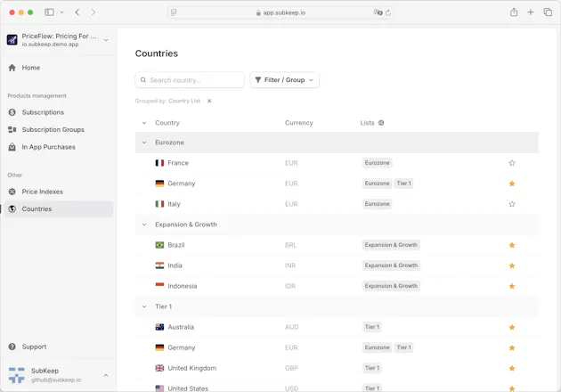The width and height of the screenshot is (561, 392).
Task: Open Lists settings gear icon
Action: 381,123
